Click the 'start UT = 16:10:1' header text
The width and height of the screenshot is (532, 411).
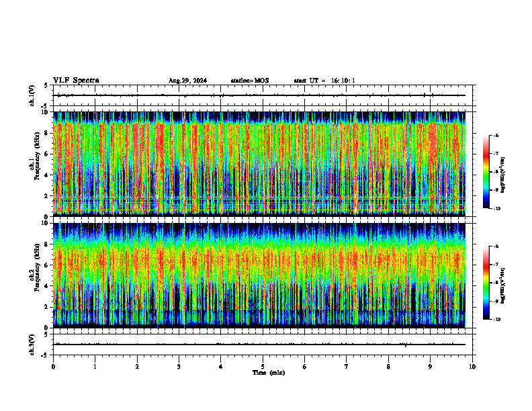[324, 81]
